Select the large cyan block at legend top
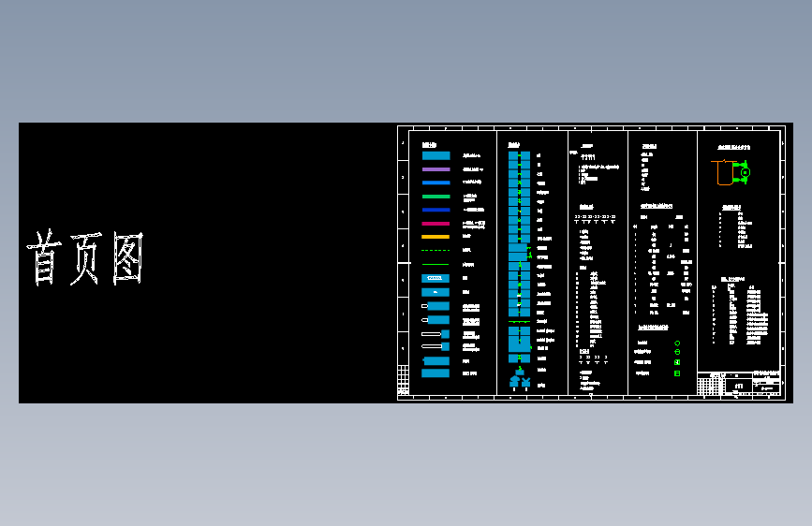Viewport: 812px width, 526px height. [436, 155]
